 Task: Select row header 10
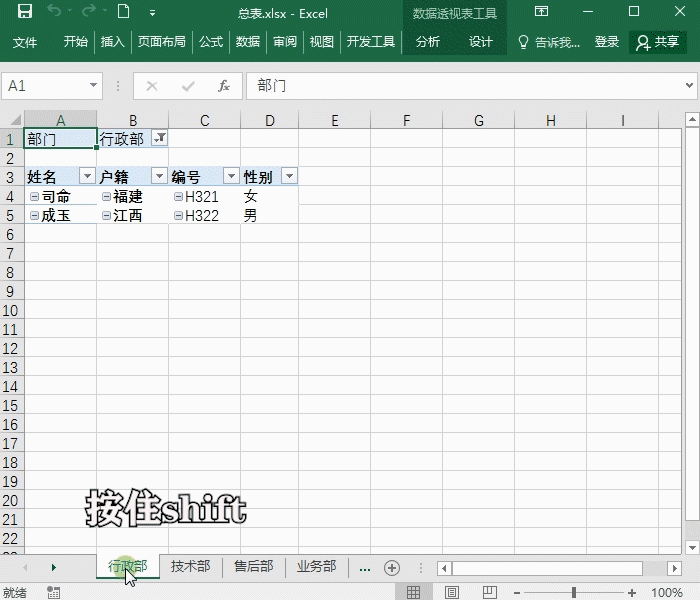click(x=11, y=310)
